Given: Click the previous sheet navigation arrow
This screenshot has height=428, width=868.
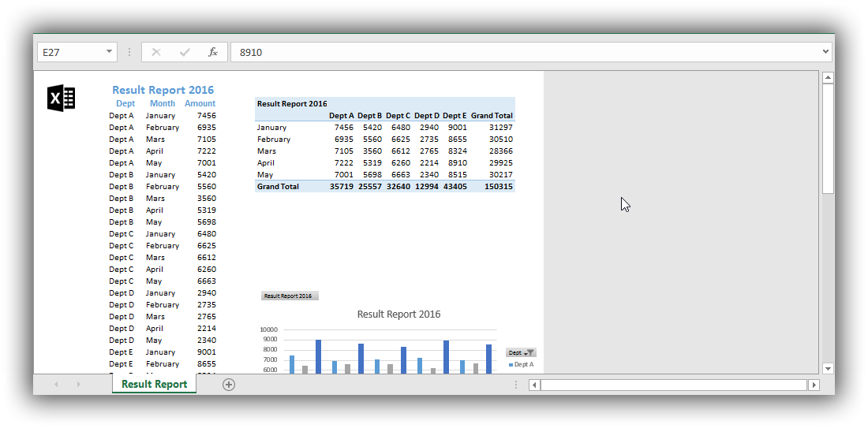Looking at the screenshot, I should tap(56, 385).
